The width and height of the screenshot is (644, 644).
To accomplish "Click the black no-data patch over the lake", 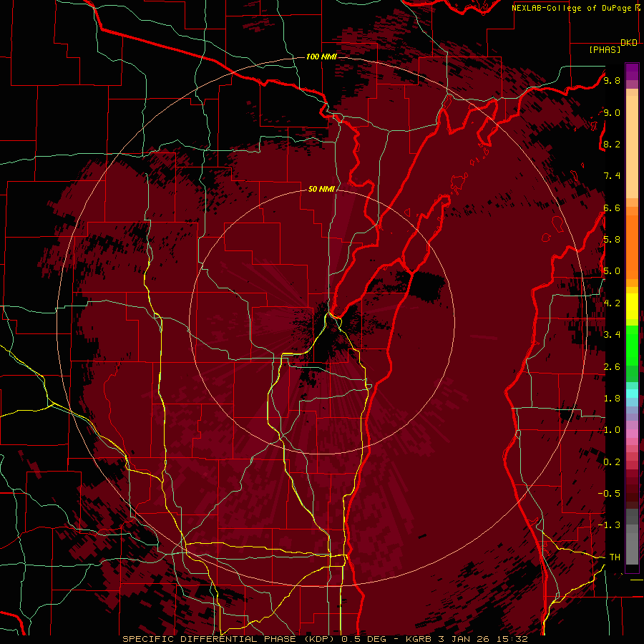I will pos(427,285).
